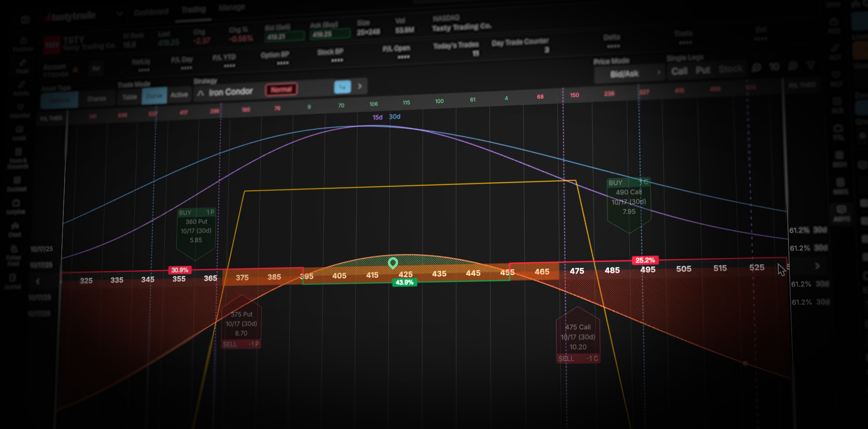Expand strategy options with right chevron

click(x=360, y=86)
